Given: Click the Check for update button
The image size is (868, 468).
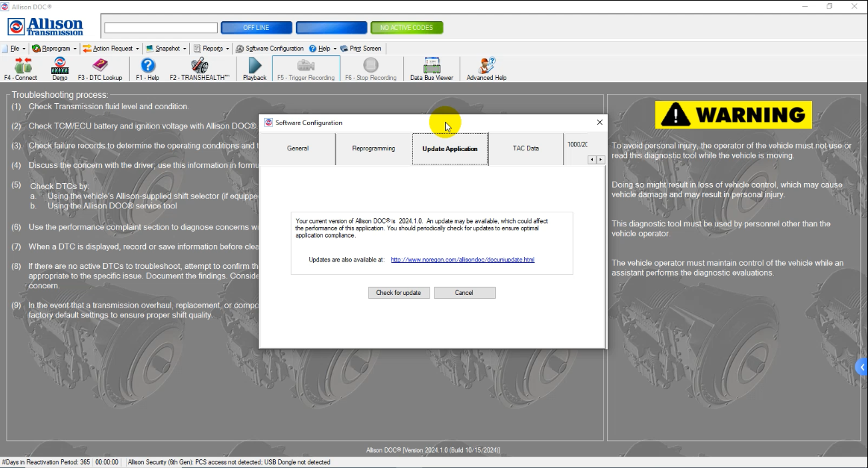Looking at the screenshot, I should [398, 293].
